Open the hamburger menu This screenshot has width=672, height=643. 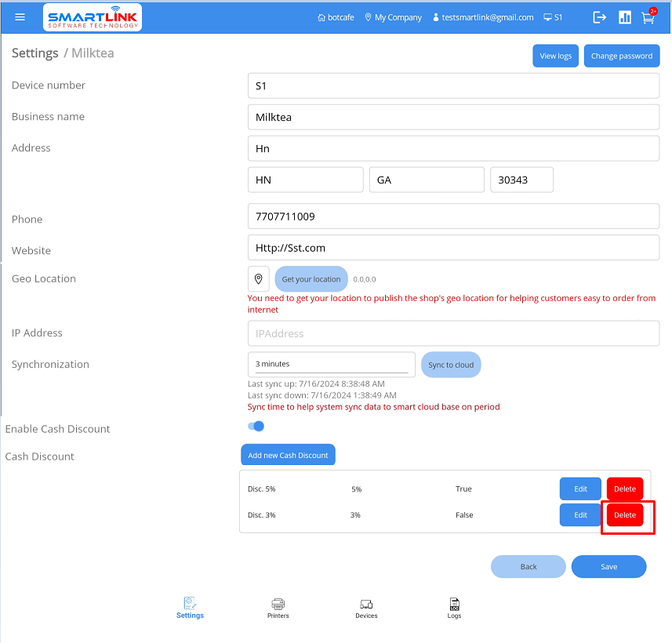[x=20, y=17]
